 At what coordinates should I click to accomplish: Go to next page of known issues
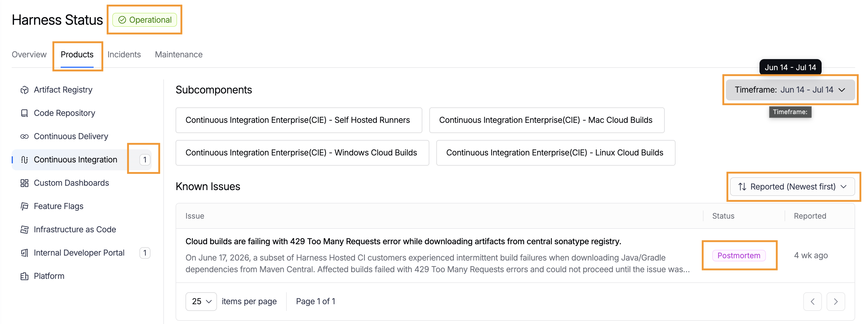836,302
